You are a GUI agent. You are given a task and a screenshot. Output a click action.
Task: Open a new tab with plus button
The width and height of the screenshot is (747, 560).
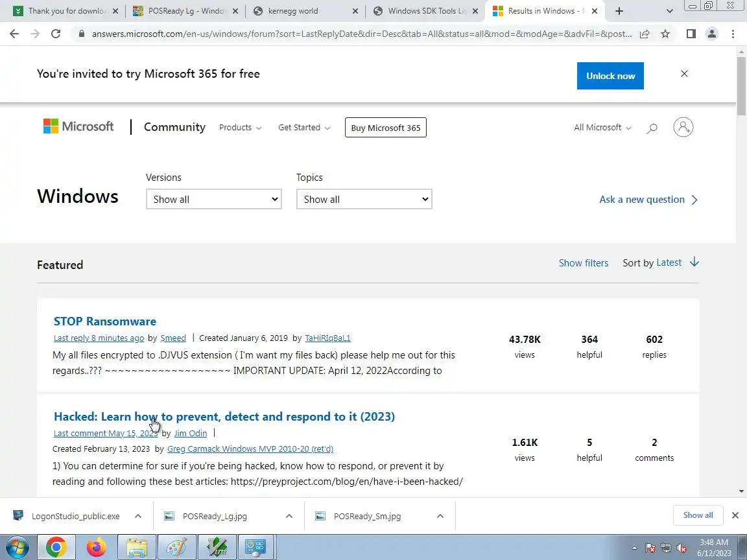coord(619,11)
